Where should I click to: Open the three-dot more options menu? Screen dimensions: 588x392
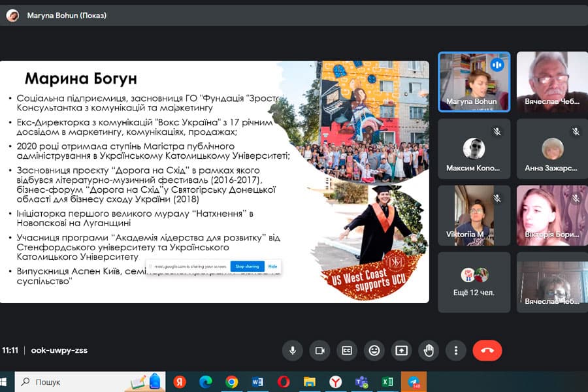click(455, 350)
